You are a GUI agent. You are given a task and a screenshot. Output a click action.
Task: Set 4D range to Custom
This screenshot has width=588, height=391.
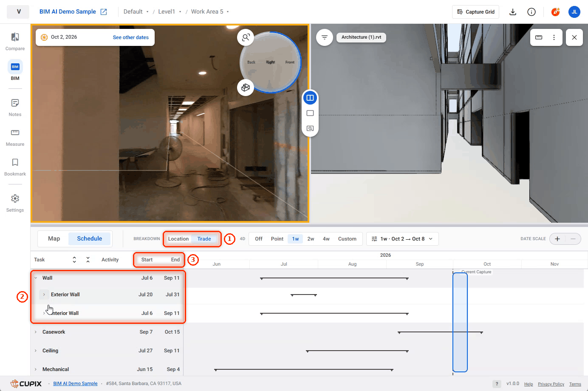[x=347, y=239]
